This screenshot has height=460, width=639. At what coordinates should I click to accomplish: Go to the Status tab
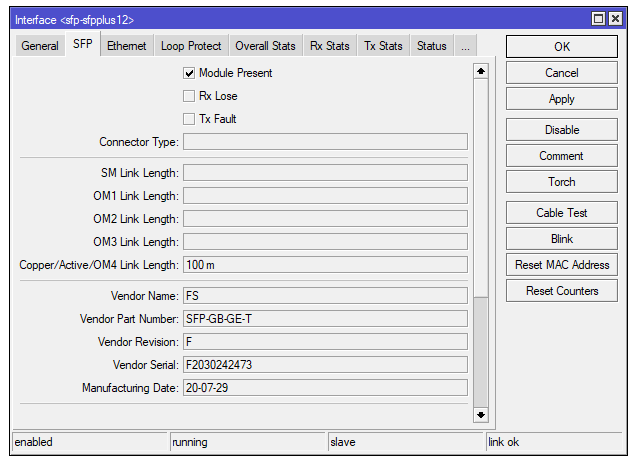[x=432, y=46]
